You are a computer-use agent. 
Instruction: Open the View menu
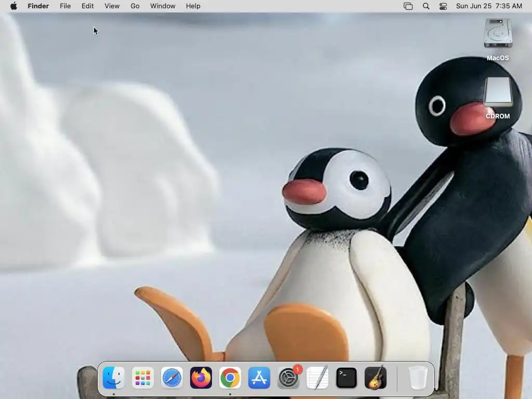(x=112, y=6)
